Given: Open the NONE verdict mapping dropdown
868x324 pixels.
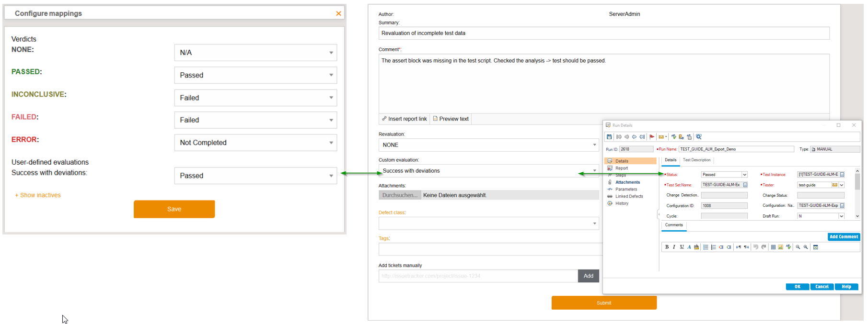Looking at the screenshot, I should pos(255,53).
